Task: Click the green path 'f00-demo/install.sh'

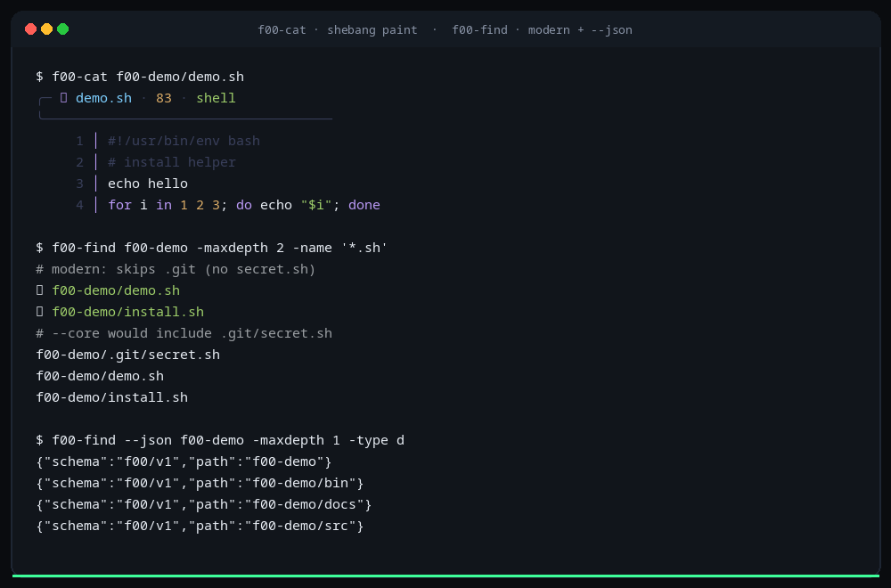Action: [x=127, y=312]
